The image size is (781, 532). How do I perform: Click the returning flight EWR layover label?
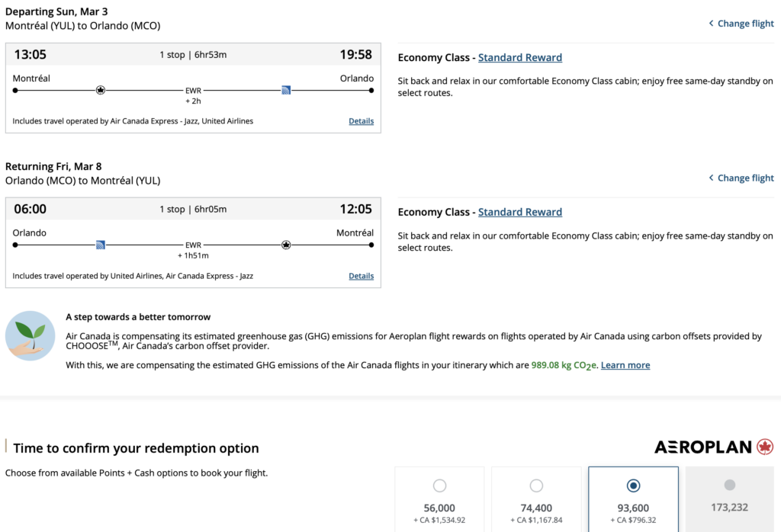coord(193,245)
